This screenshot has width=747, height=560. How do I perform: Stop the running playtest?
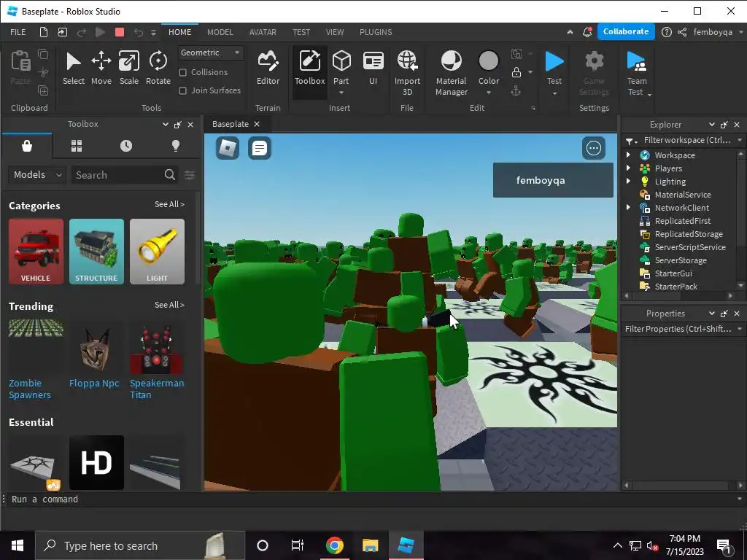point(120,32)
